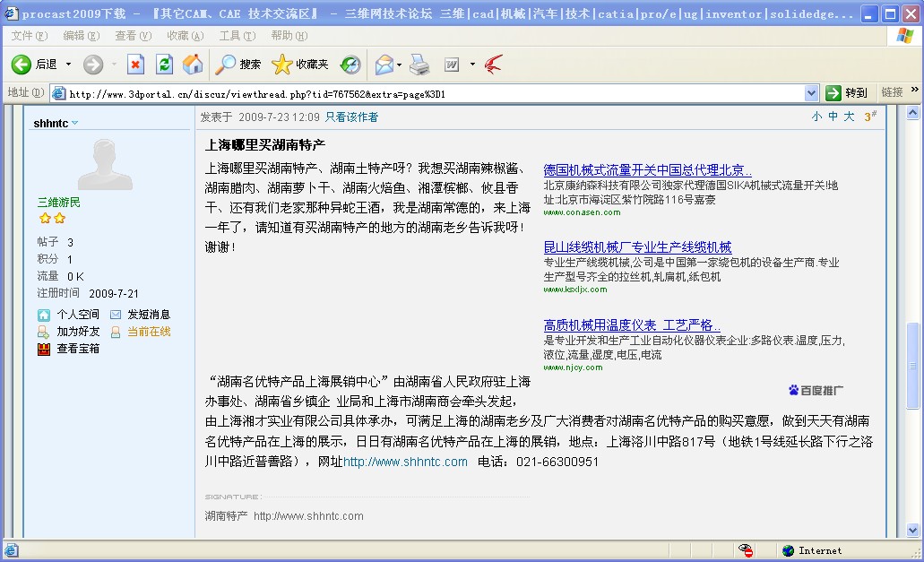Click the user avatar silhouette image

[105, 164]
